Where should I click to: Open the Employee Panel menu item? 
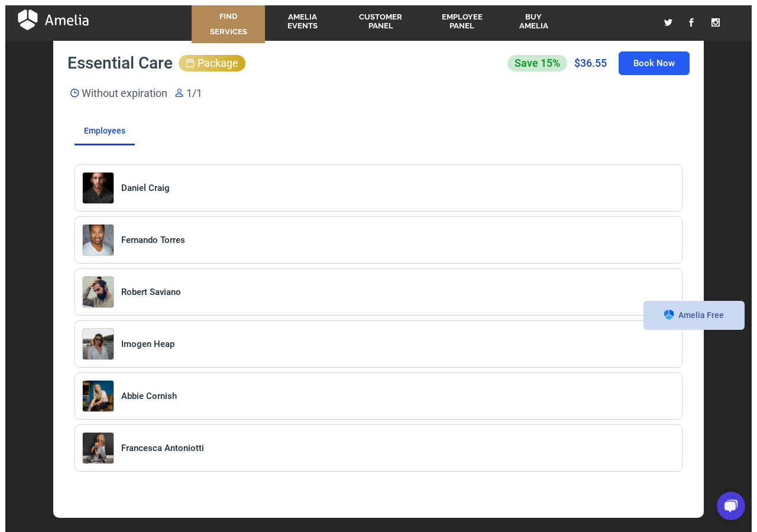[x=462, y=21]
